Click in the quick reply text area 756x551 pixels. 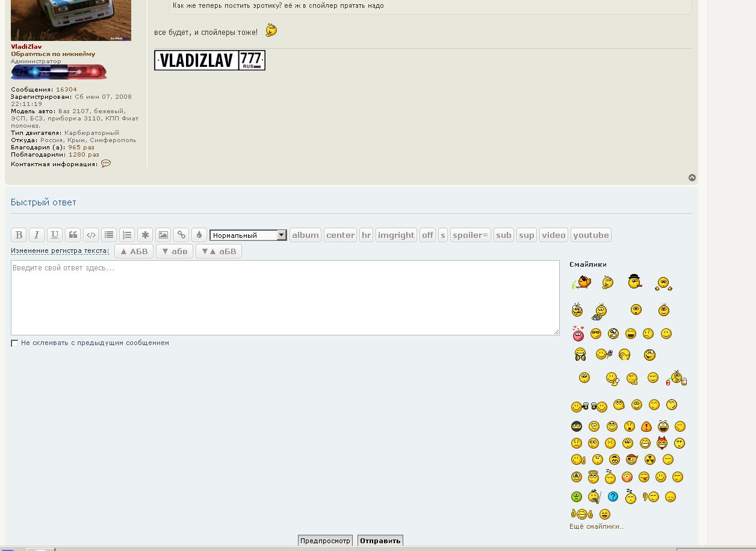click(285, 298)
